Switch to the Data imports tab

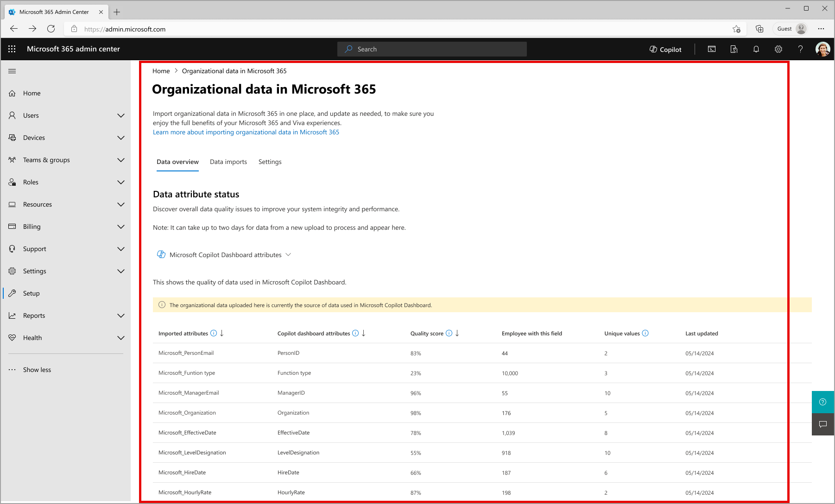pos(228,162)
